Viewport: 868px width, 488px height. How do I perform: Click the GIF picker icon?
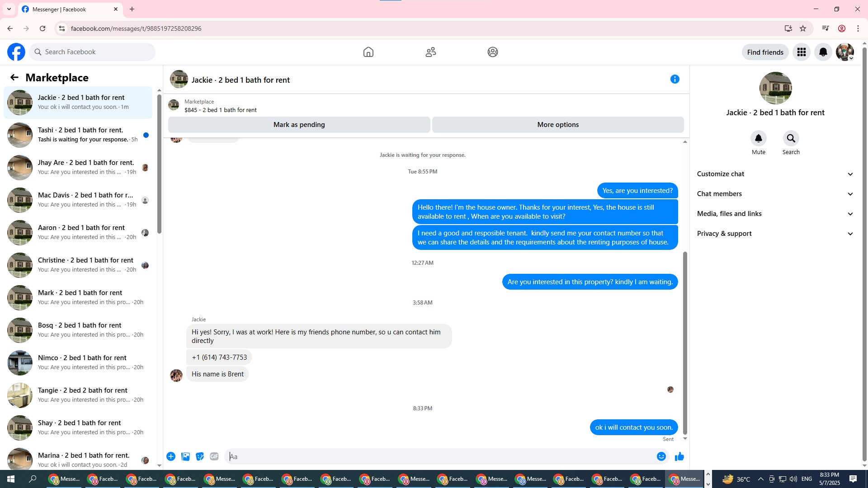(214, 456)
